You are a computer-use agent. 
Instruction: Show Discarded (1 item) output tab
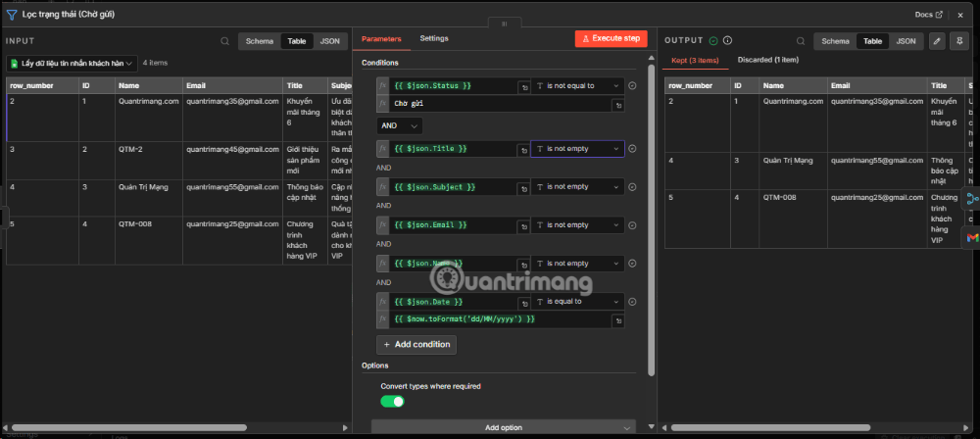point(768,60)
